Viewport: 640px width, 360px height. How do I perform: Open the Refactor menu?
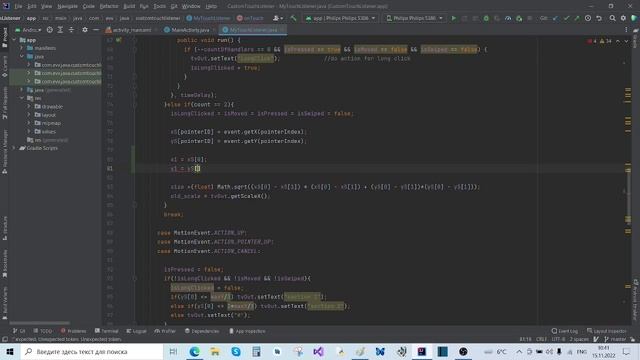(x=109, y=6)
